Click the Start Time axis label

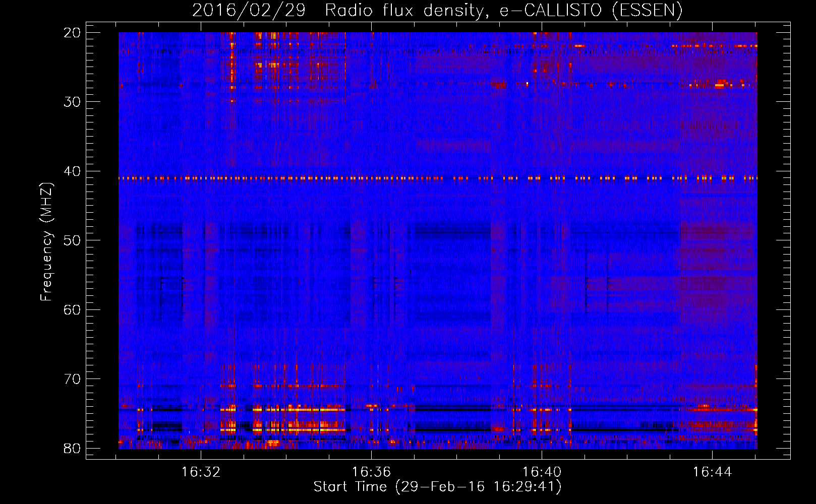[x=437, y=487]
